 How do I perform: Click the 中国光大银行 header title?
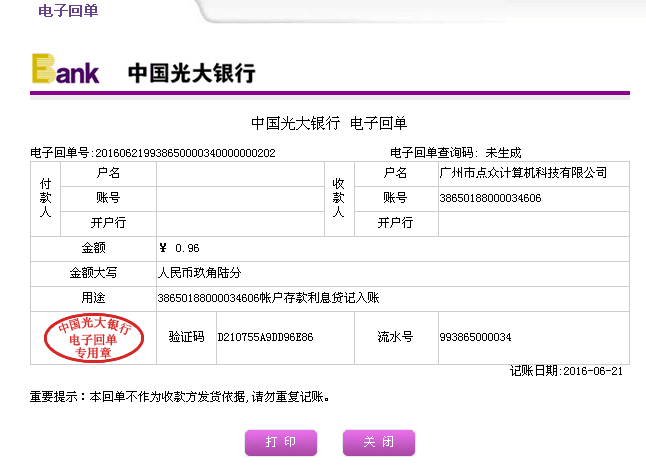(x=192, y=73)
